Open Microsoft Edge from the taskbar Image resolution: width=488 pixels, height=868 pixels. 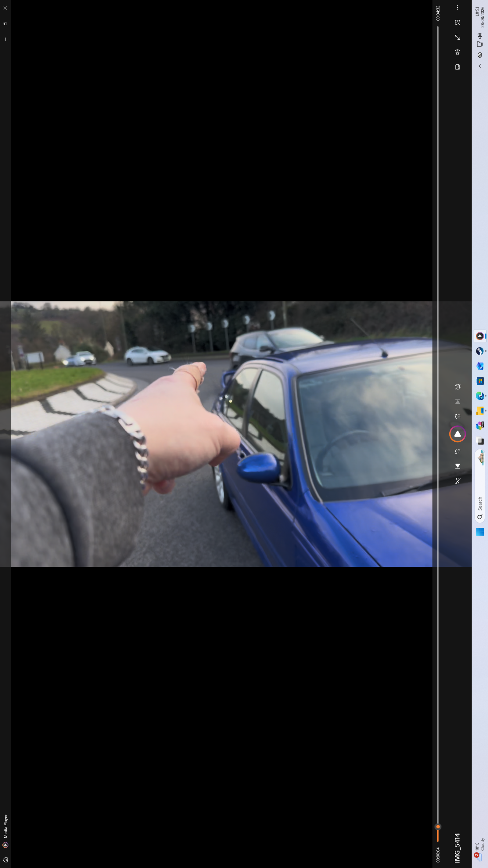(480, 396)
